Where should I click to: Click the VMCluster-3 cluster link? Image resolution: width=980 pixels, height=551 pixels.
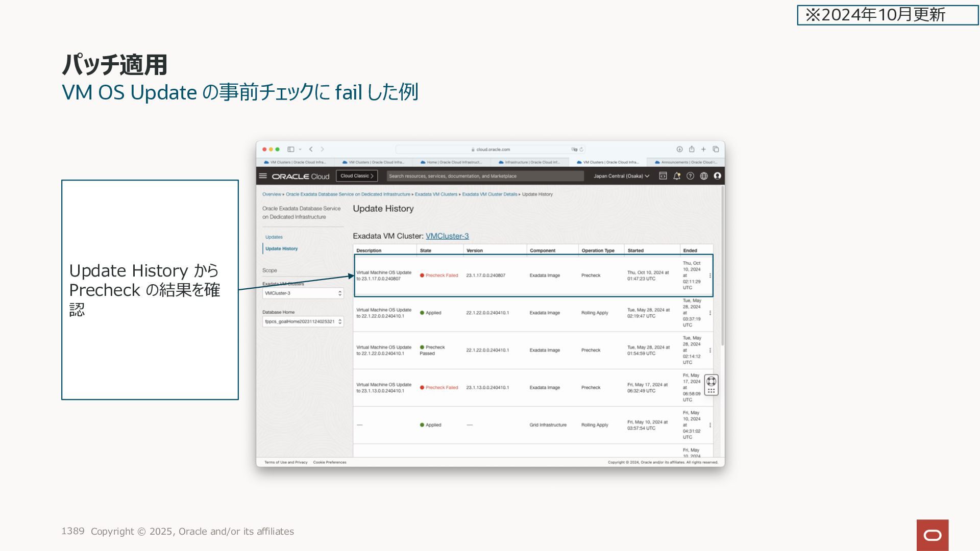tap(447, 236)
